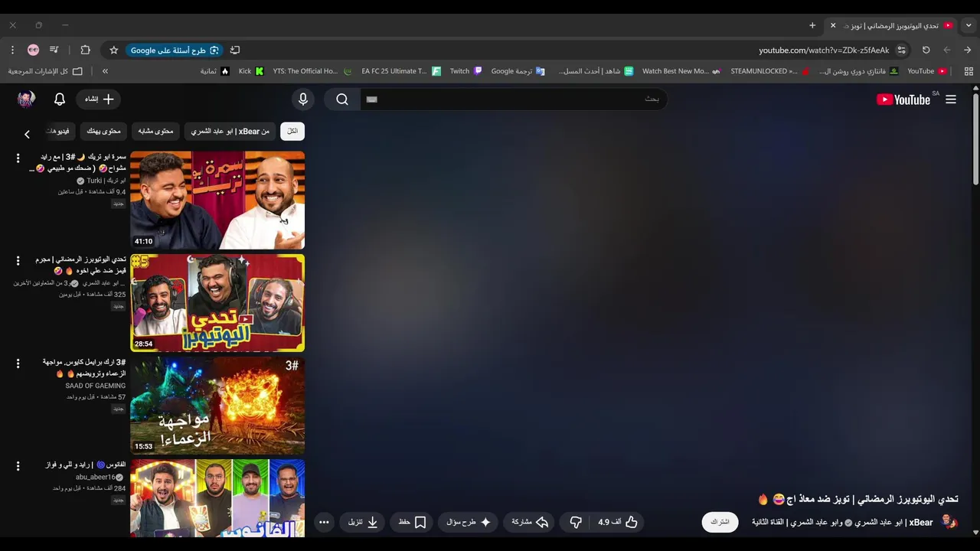
Task: Select the محتوى مشابه chip
Action: pyautogui.click(x=155, y=132)
